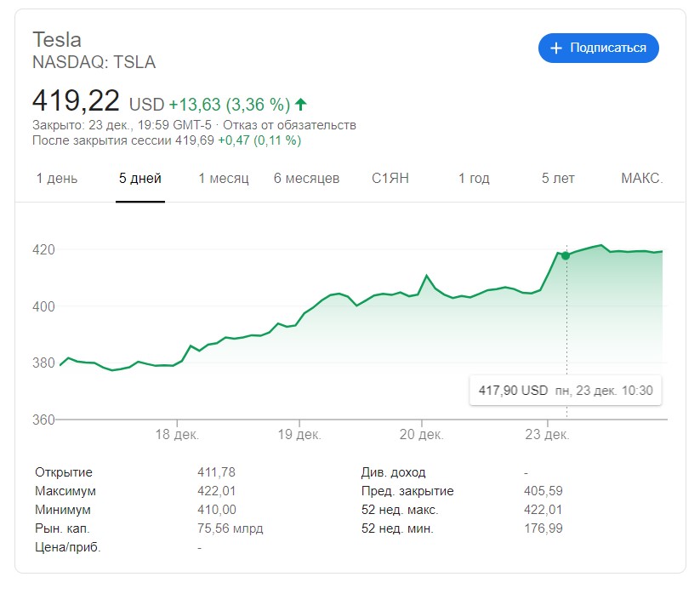Click the Рын. кап. value 75,56 млрд
This screenshot has height=594, width=700.
tap(230, 528)
